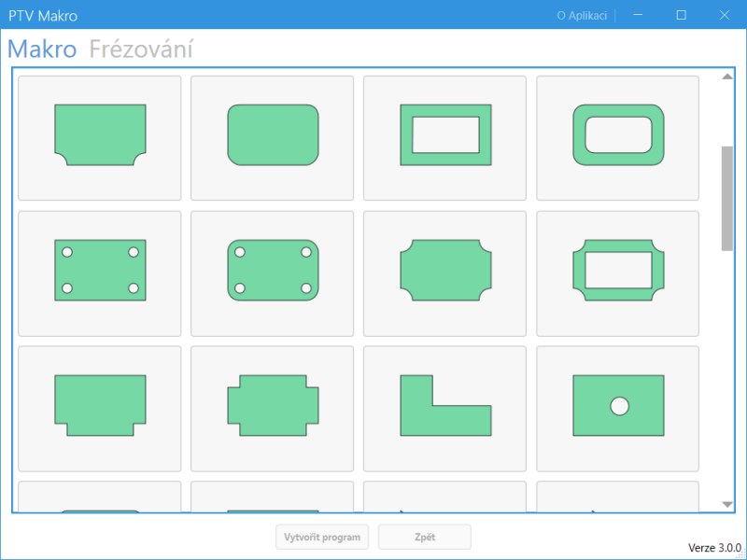Open the Frézování tab
The image size is (747, 560).
pyautogui.click(x=141, y=49)
